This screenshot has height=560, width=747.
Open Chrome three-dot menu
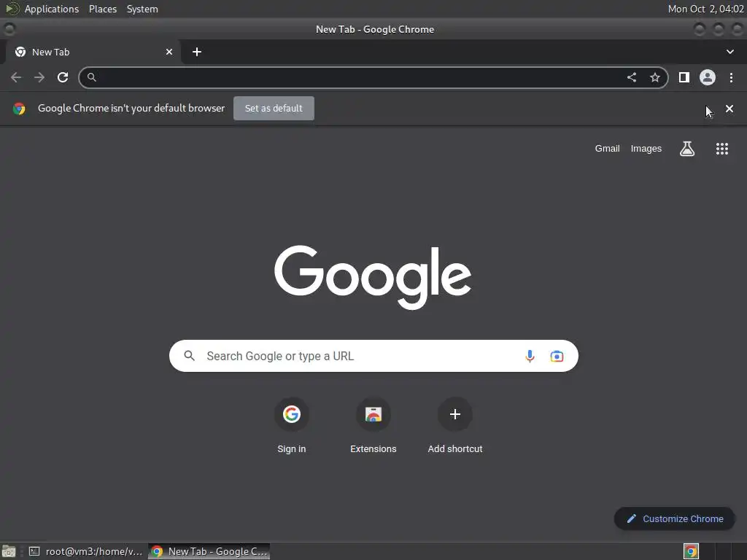pos(731,77)
